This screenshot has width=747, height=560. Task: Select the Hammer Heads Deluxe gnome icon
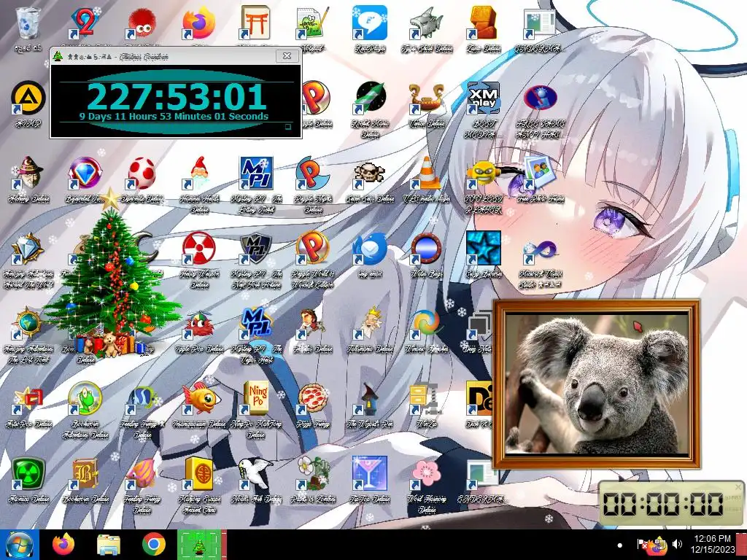point(198,174)
